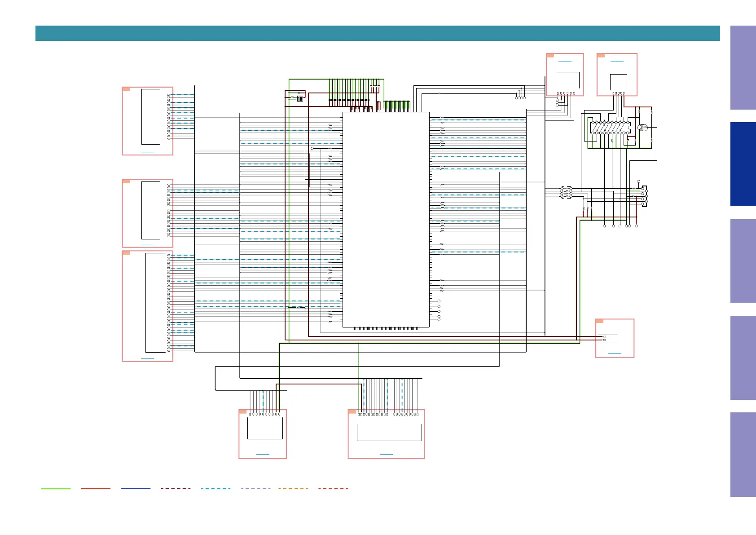The height and width of the screenshot is (535, 756).
Task: Click the solid blue legend line
Action: click(x=136, y=489)
